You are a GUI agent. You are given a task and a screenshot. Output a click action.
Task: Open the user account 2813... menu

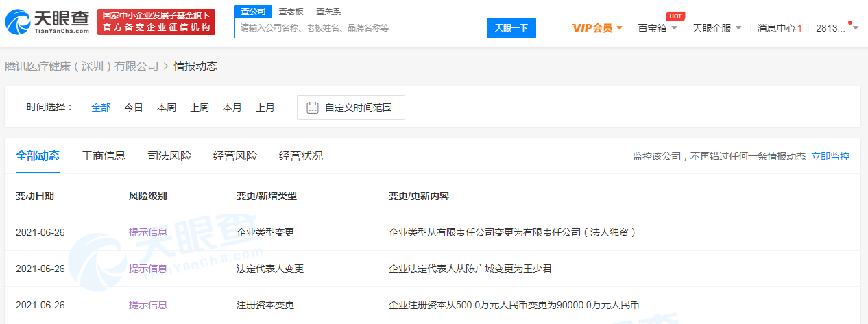point(830,28)
